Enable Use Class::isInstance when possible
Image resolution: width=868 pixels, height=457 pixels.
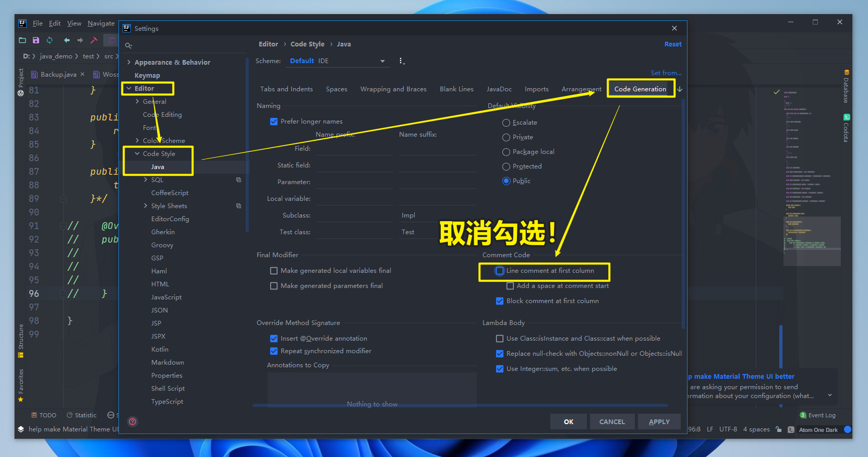500,339
